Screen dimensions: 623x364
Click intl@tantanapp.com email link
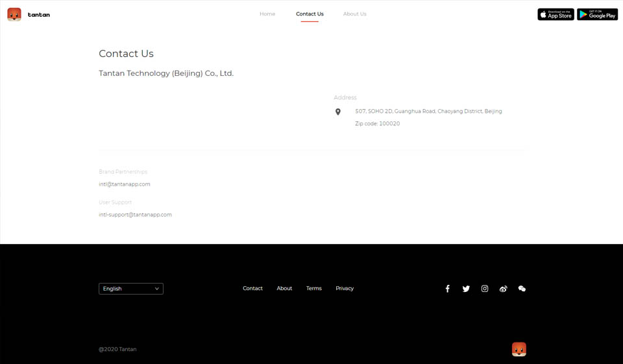tap(125, 184)
